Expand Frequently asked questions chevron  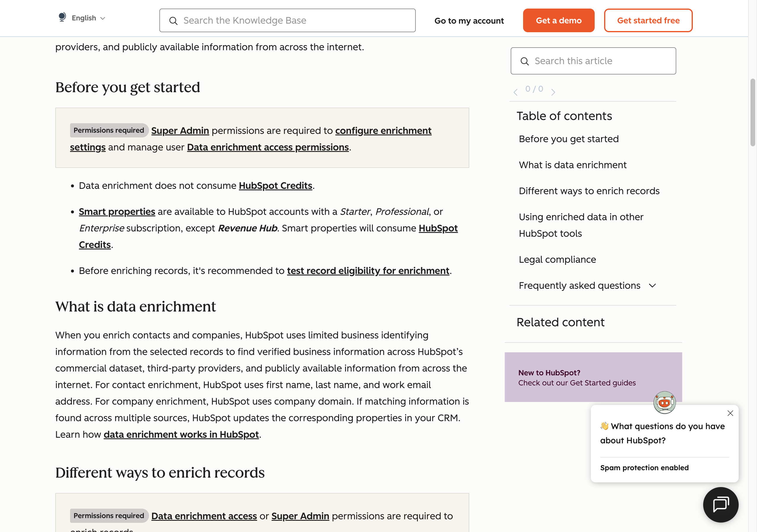tap(653, 286)
